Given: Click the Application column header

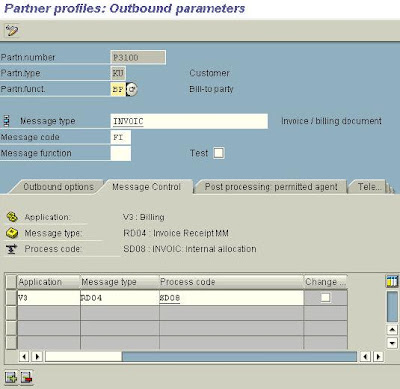Looking at the screenshot, I should click(x=49, y=282).
